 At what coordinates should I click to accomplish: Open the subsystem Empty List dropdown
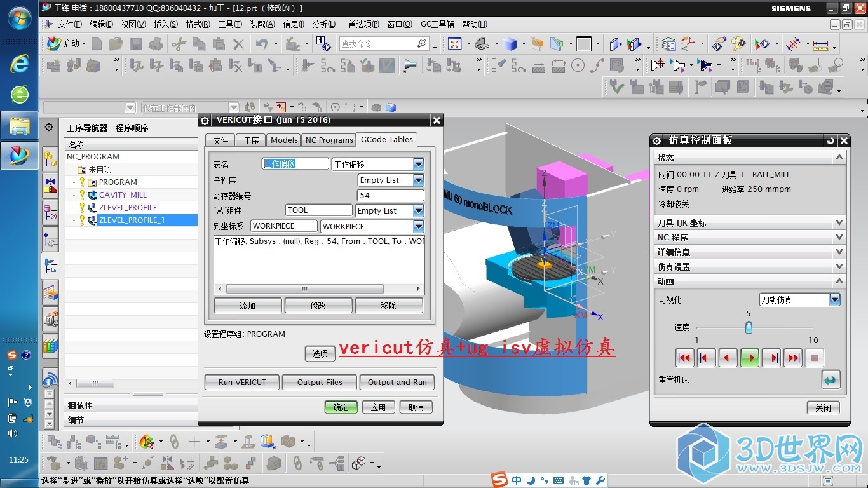click(418, 180)
